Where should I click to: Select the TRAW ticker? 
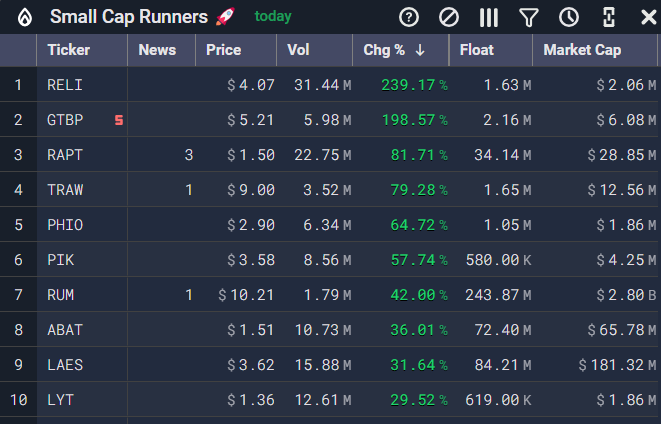pos(65,190)
